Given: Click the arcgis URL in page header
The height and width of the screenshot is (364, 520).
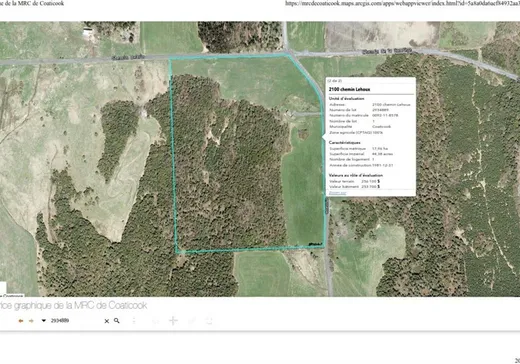Looking at the screenshot, I should click(x=402, y=3).
